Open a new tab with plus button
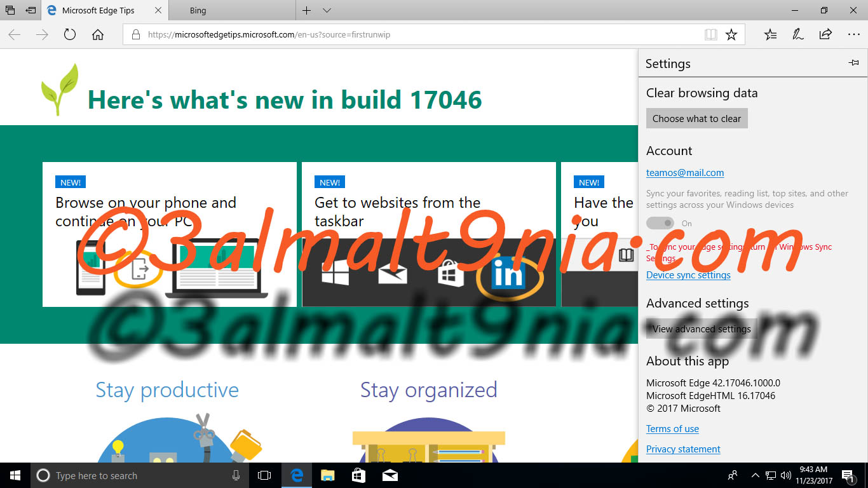The width and height of the screenshot is (868, 488). (x=307, y=10)
